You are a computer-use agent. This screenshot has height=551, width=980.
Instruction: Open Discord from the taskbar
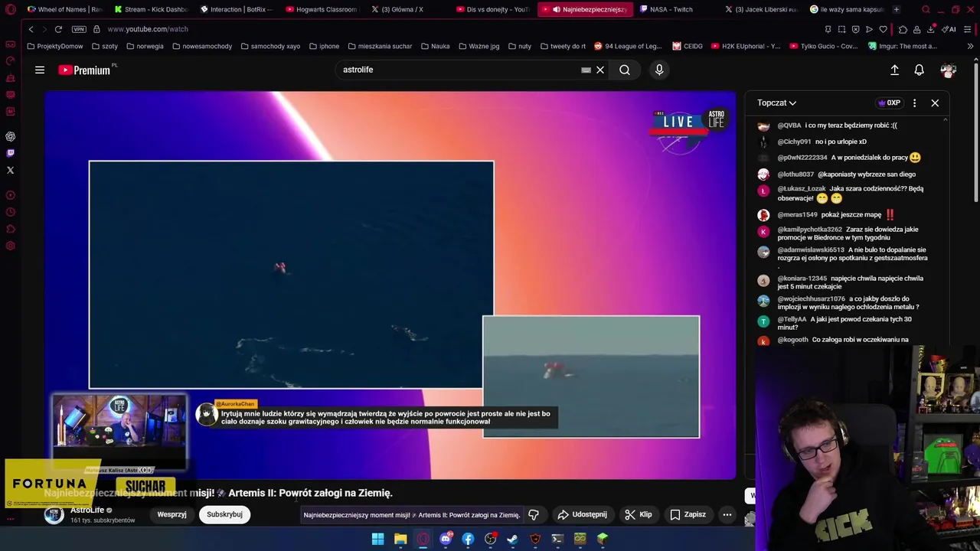pyautogui.click(x=446, y=539)
